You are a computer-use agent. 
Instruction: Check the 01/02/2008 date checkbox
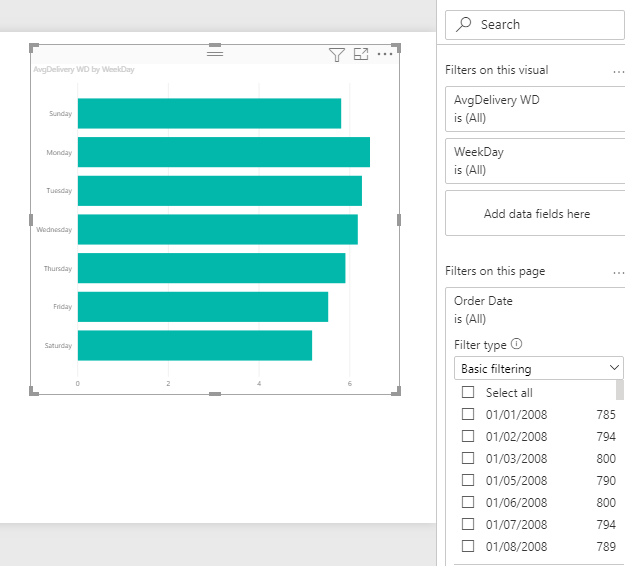[x=468, y=436]
